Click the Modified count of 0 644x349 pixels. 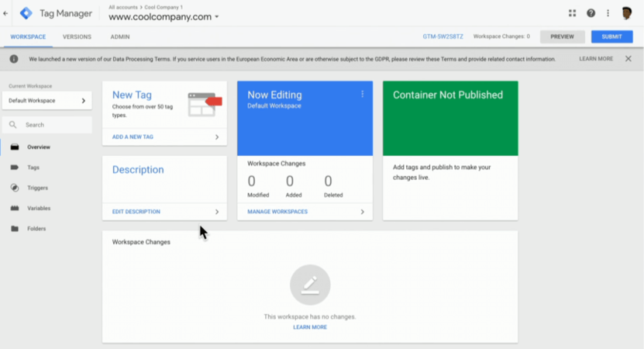(x=251, y=181)
